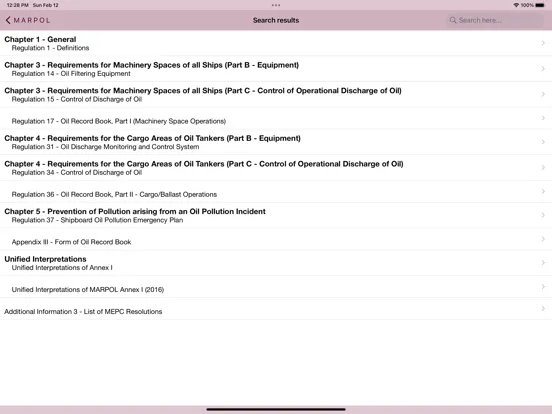Select Chapter 3 Part B - Equipment heading
The width and height of the screenshot is (552, 414).
pos(152,65)
